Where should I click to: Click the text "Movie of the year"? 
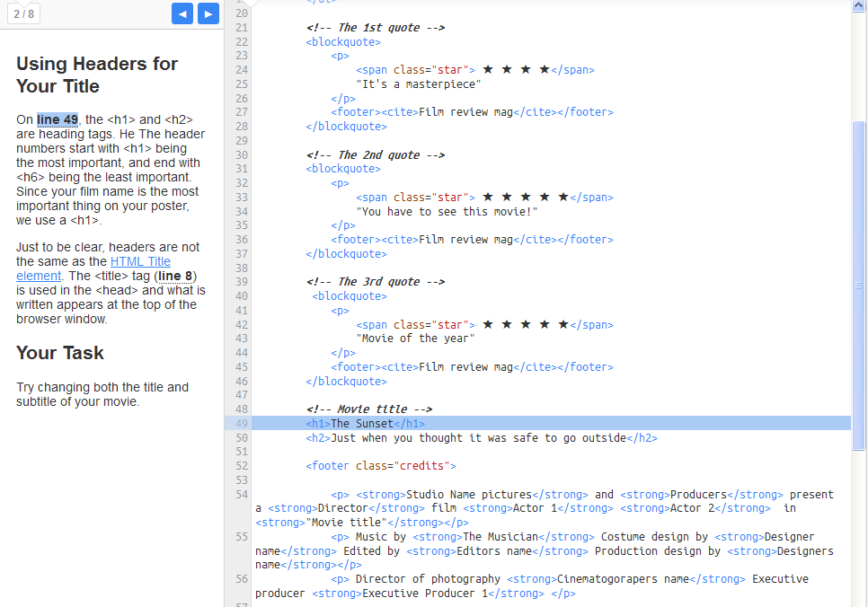tap(415, 339)
